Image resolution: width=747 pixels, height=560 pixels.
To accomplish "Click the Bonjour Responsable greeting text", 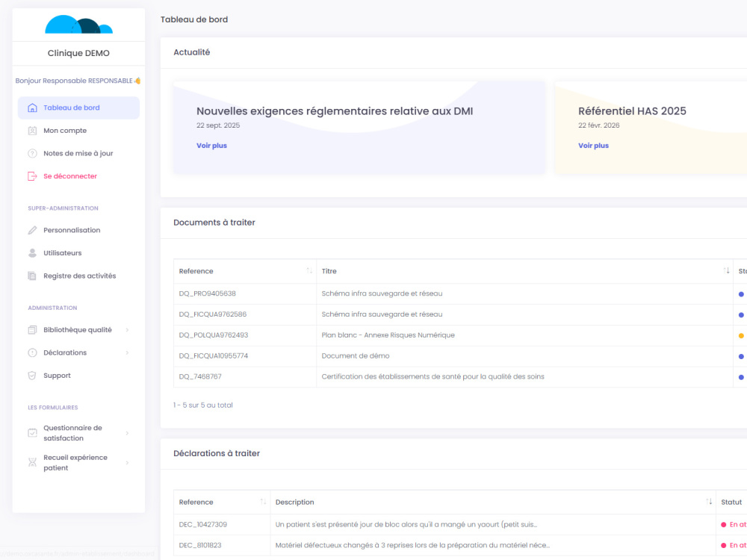I will (x=78, y=81).
